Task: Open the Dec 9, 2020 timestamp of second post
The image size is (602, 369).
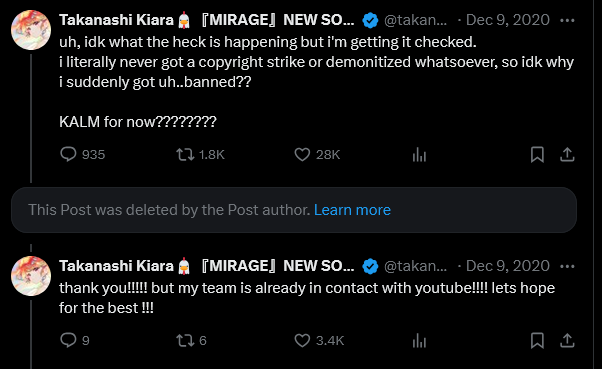Action: [x=508, y=266]
